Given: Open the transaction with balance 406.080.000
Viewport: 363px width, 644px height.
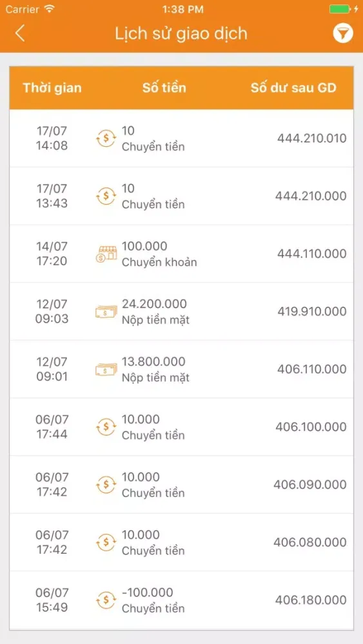Looking at the screenshot, I should [181, 542].
